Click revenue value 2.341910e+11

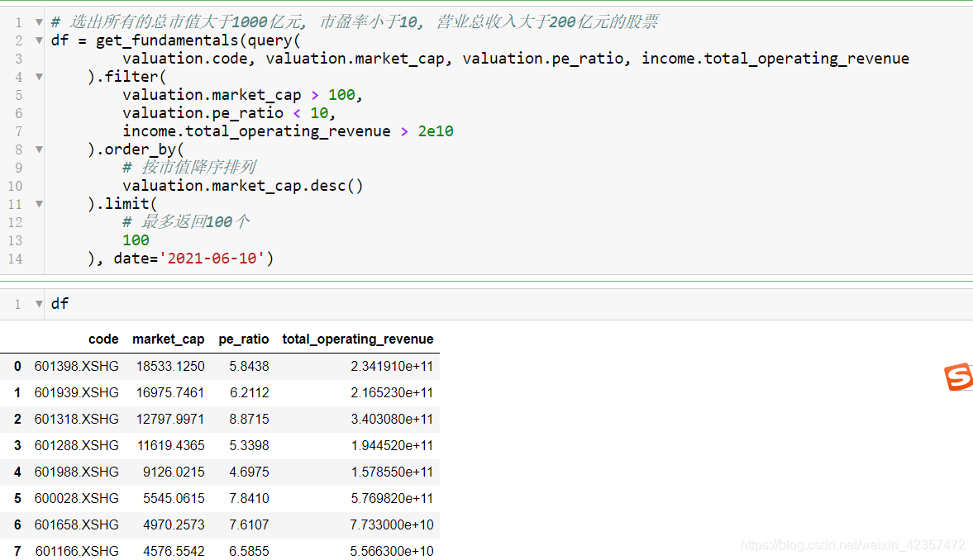(392, 367)
